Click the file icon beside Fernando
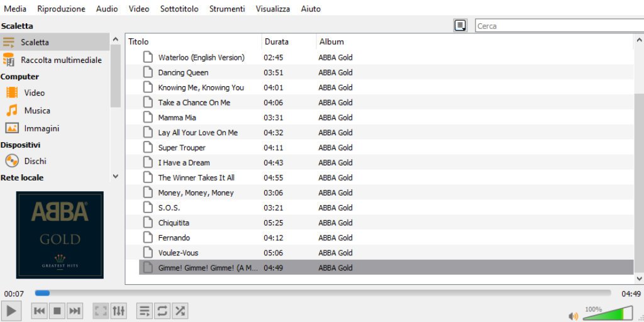Viewport: 644px width, 322px height. [x=148, y=237]
